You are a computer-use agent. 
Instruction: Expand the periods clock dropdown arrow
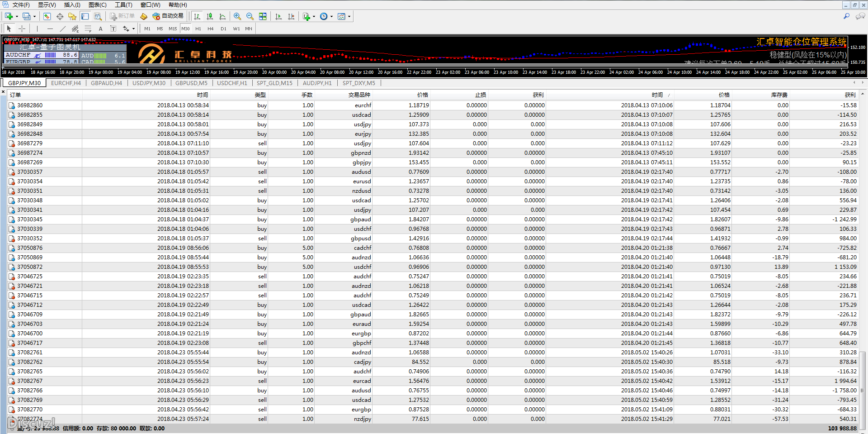click(x=331, y=16)
